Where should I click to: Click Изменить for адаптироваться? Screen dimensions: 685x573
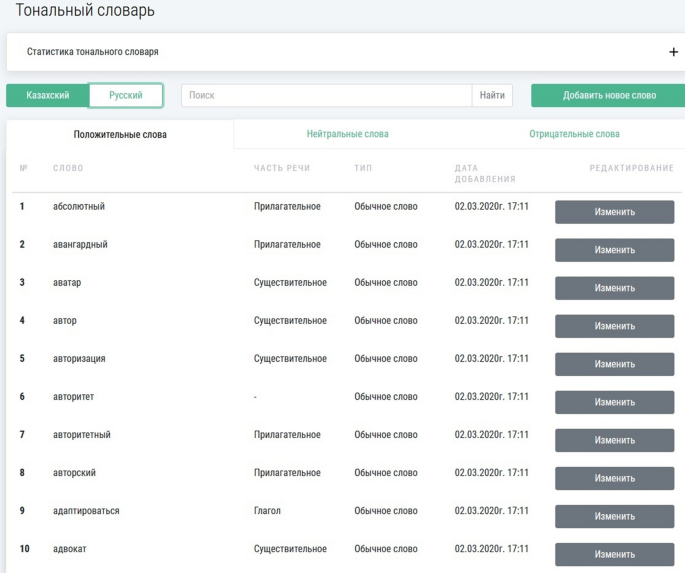point(614,516)
